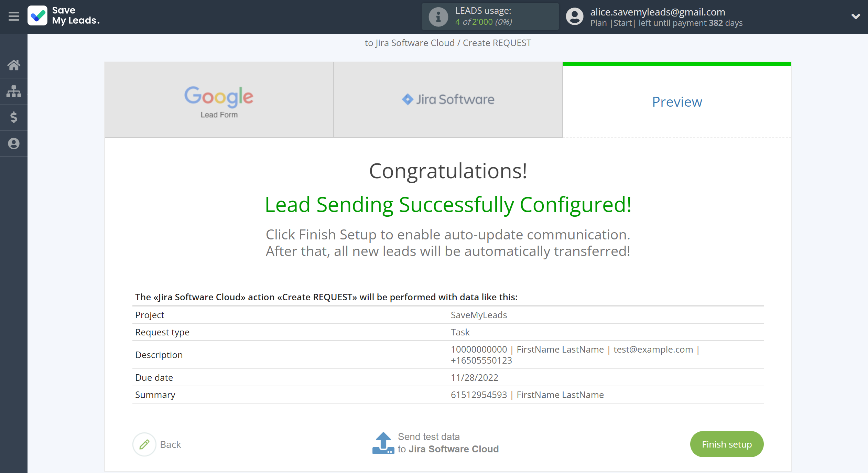Open the hamburger menu
Viewport: 868px width, 473px height.
coord(14,16)
